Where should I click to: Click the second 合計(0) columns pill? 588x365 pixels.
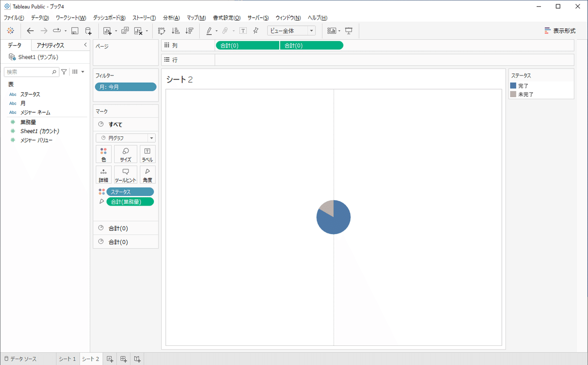[x=312, y=46]
